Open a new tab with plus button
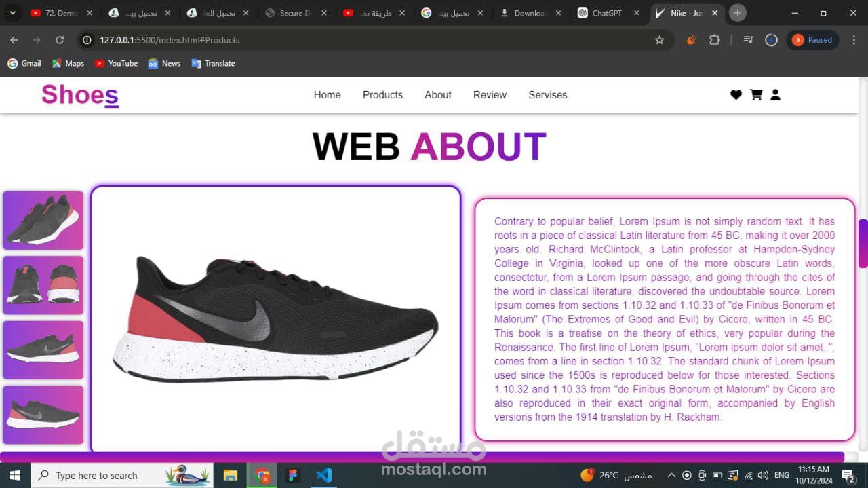868x488 pixels. [x=737, y=13]
